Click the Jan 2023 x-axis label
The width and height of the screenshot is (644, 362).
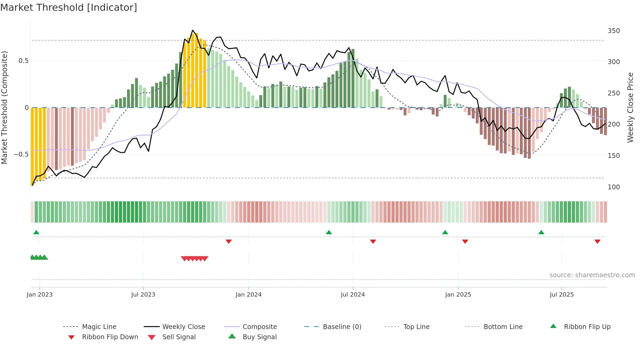[40, 294]
